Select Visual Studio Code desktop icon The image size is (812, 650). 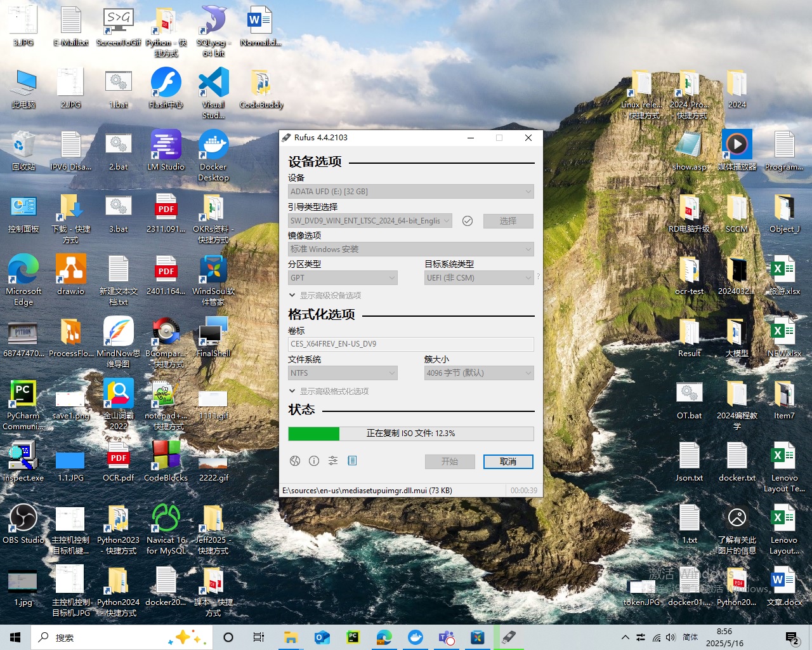click(x=214, y=94)
